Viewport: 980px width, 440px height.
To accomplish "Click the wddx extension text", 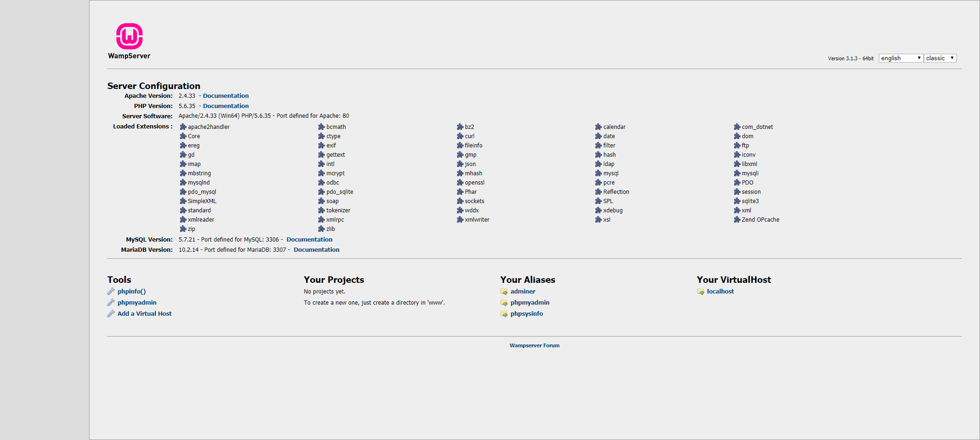I will 472,210.
